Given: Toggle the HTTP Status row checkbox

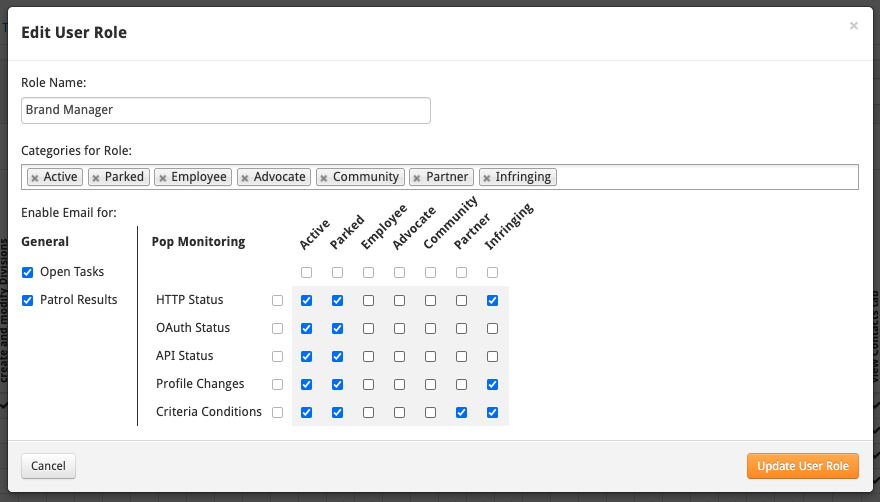Looking at the screenshot, I should tap(277, 300).
